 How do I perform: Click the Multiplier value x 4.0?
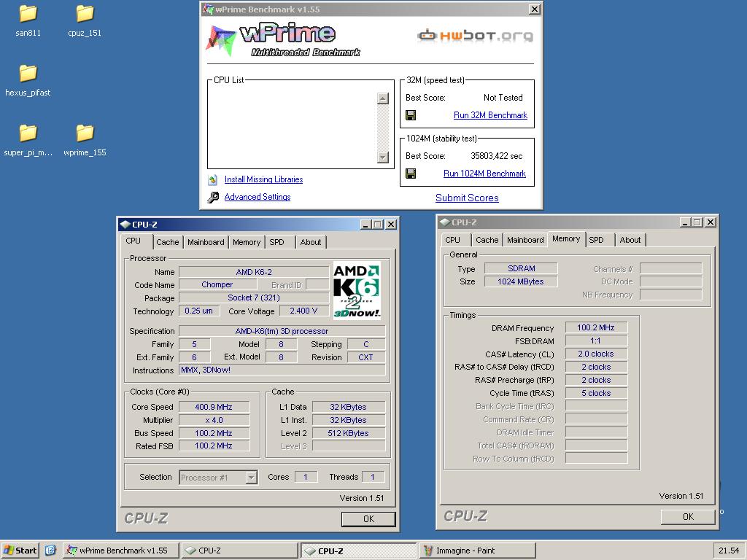[x=214, y=421]
